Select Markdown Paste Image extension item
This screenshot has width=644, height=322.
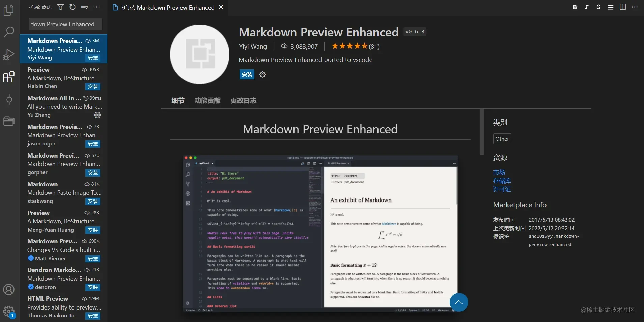pyautogui.click(x=63, y=192)
